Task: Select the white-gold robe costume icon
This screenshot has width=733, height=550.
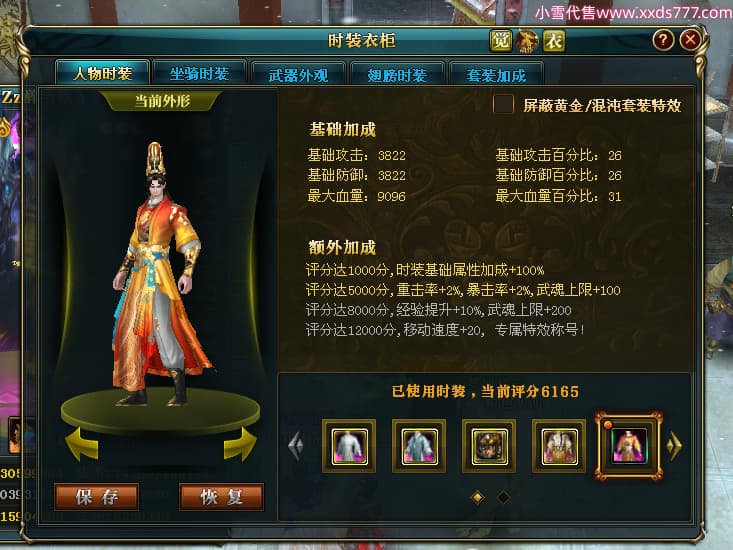Action: 559,446
